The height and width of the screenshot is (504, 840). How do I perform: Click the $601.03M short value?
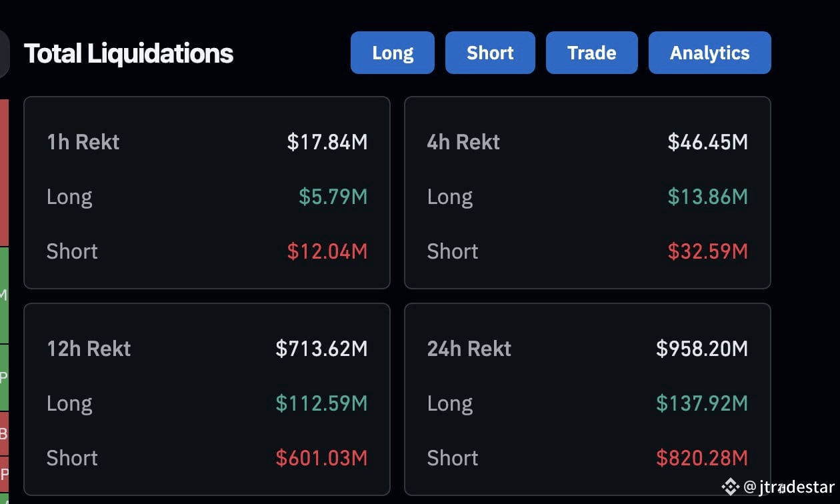point(321,458)
